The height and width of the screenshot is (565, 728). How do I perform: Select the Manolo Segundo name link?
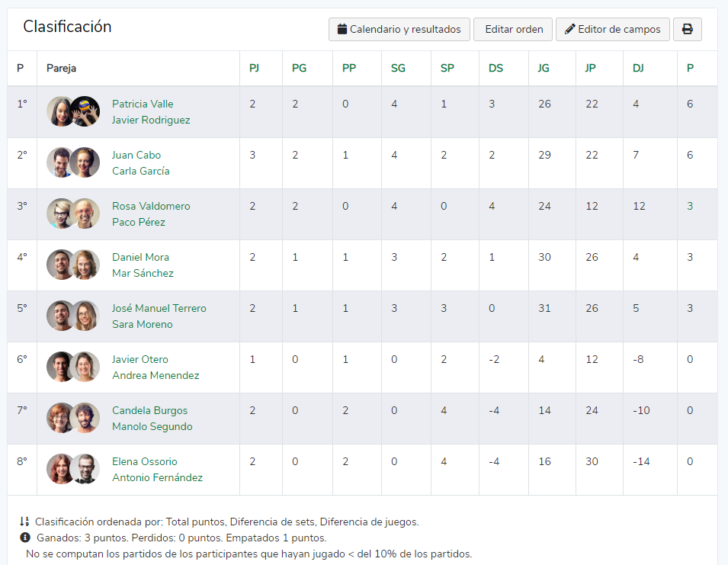tap(152, 426)
